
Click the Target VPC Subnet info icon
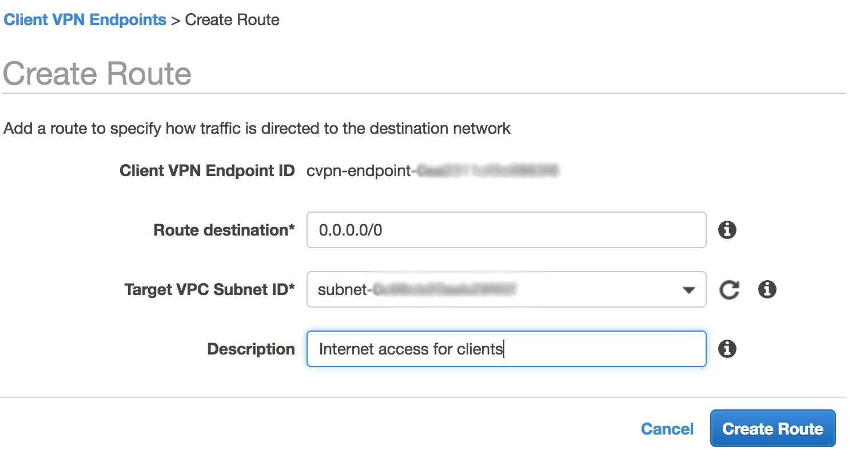tap(767, 289)
